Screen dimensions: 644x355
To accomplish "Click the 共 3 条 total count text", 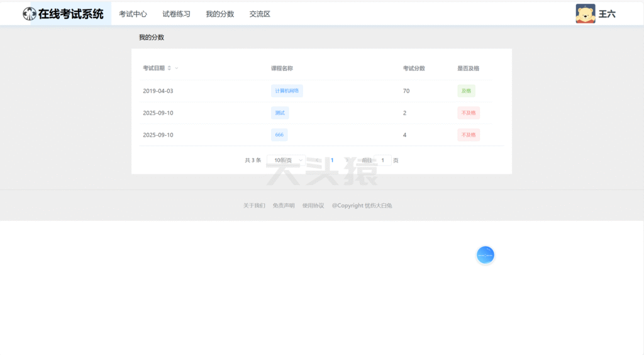I will pos(253,161).
